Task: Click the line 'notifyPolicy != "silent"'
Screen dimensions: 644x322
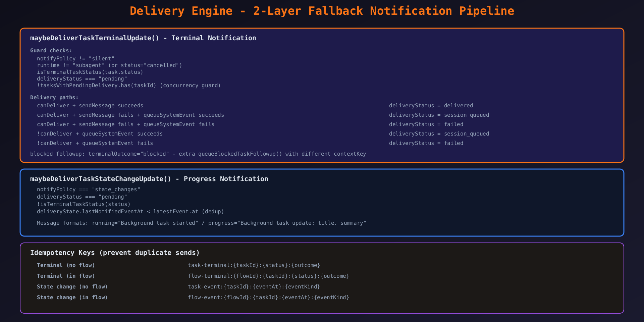Action: (x=76, y=58)
